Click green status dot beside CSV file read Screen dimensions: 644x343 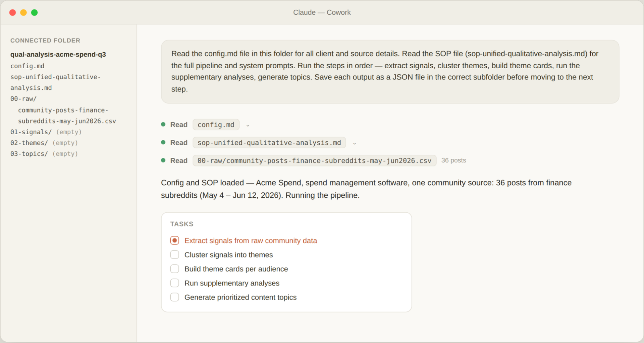(163, 160)
